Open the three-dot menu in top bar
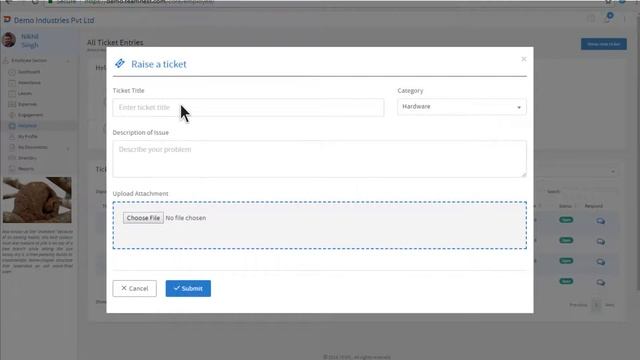Screen dimensions: 640x360 (x=624, y=19)
